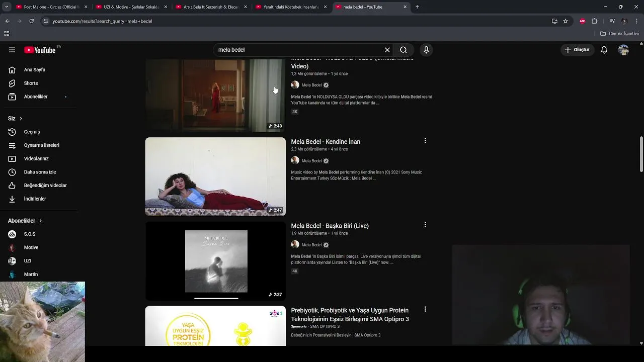644x362 pixels.
Task: Open the browser extensions puzzle icon
Action: [x=595, y=21]
